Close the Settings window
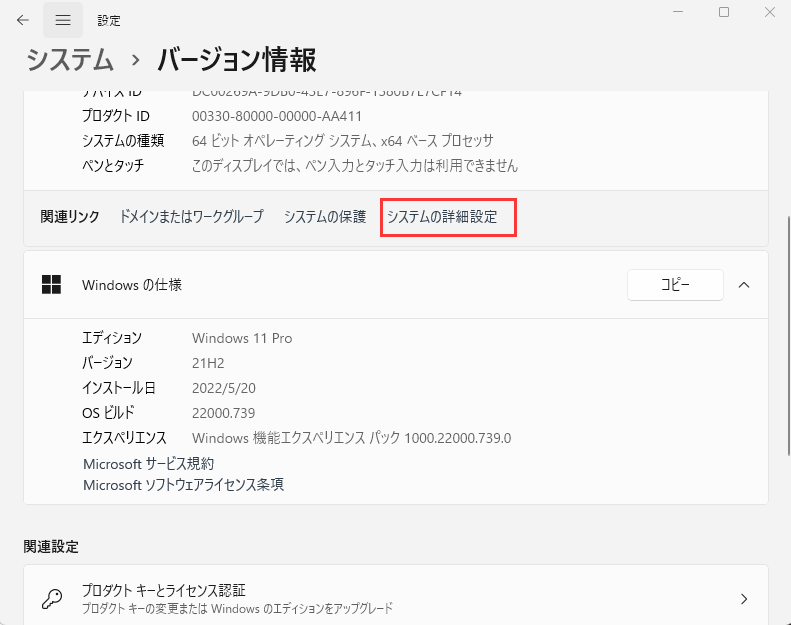The height and width of the screenshot is (625, 791). click(767, 13)
